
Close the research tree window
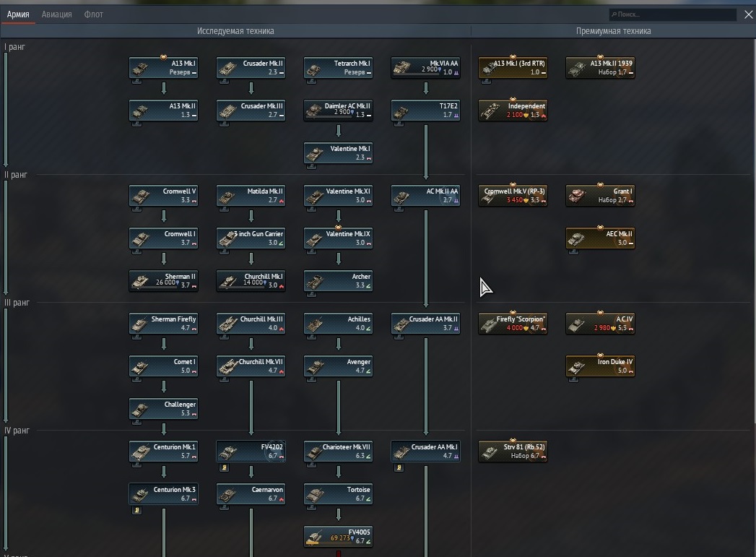click(x=748, y=14)
